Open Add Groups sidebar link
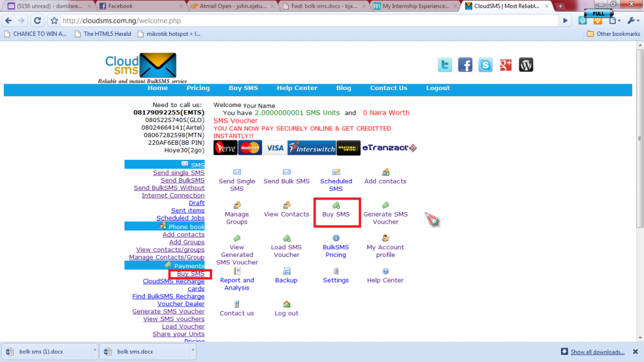Image resolution: width=644 pixels, height=362 pixels. click(186, 242)
